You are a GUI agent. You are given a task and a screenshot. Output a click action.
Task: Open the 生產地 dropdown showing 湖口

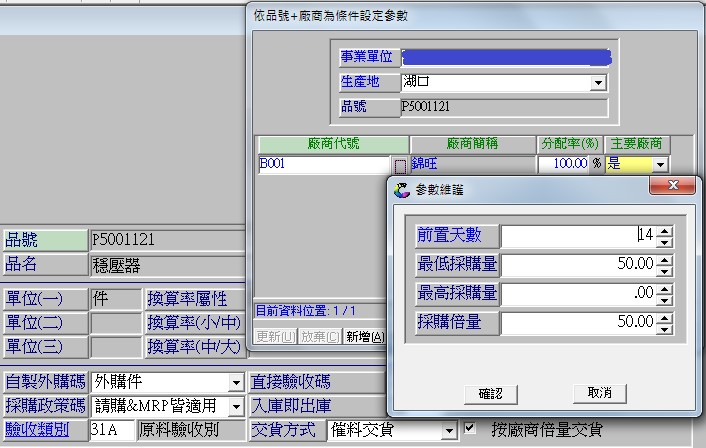598,83
